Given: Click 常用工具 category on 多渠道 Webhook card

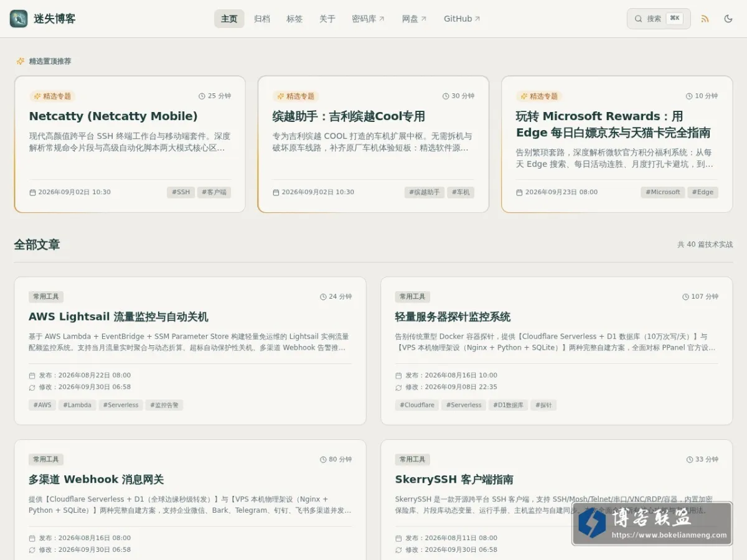Looking at the screenshot, I should (46, 459).
